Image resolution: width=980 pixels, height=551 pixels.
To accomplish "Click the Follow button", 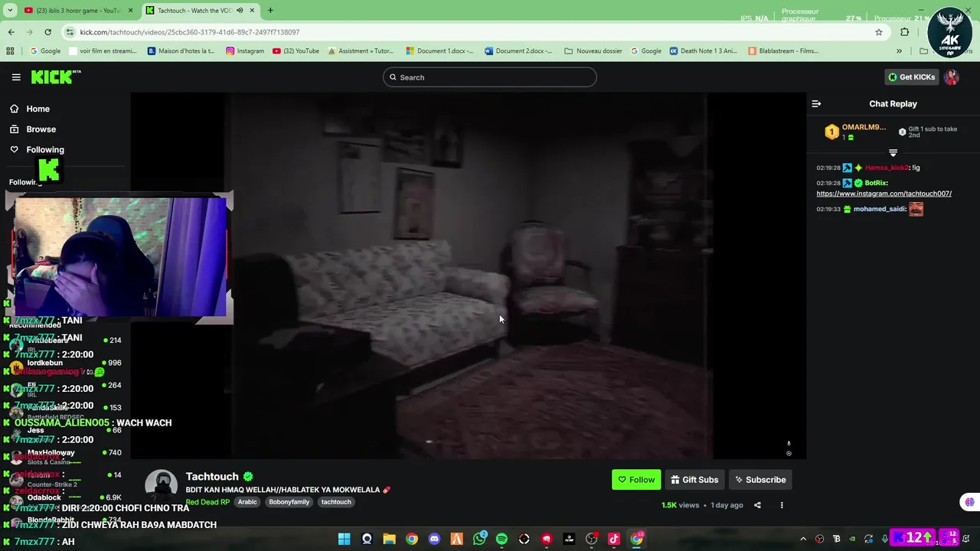I will tap(636, 480).
